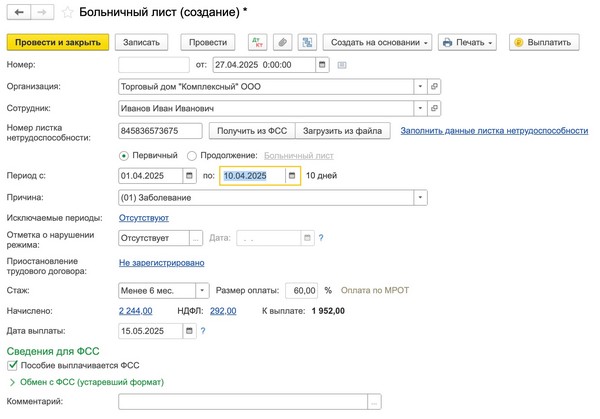Select the Первичный radio button

click(x=124, y=155)
